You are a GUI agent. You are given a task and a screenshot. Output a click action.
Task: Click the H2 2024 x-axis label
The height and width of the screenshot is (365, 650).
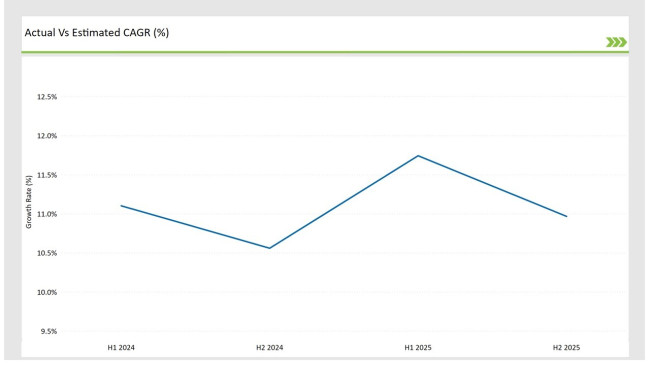click(269, 348)
